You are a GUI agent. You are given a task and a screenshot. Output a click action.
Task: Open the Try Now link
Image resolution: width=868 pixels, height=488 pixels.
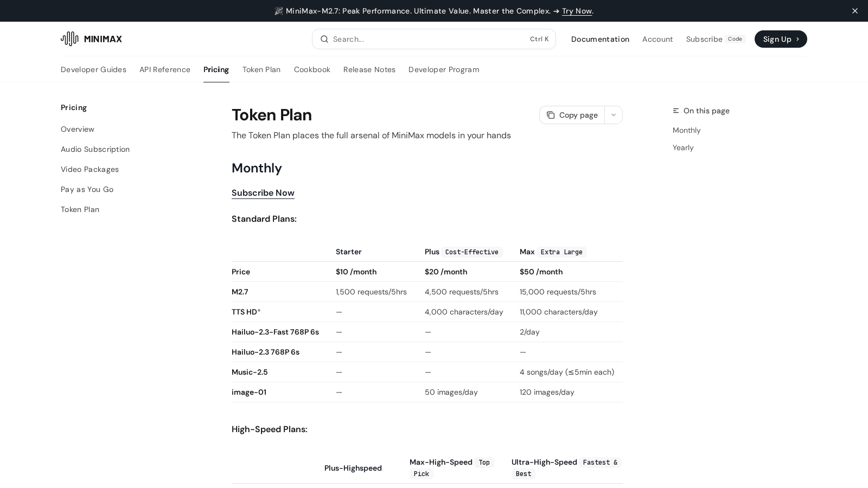pos(577,11)
